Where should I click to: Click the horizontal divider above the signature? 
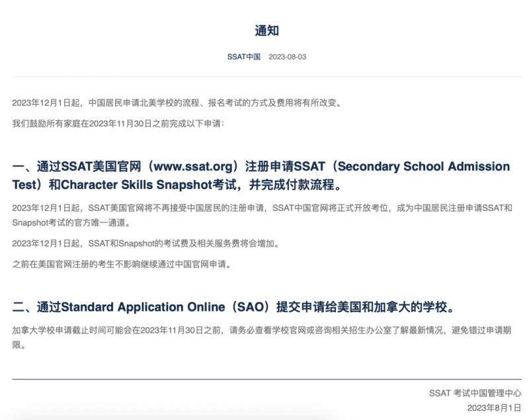[267, 379]
